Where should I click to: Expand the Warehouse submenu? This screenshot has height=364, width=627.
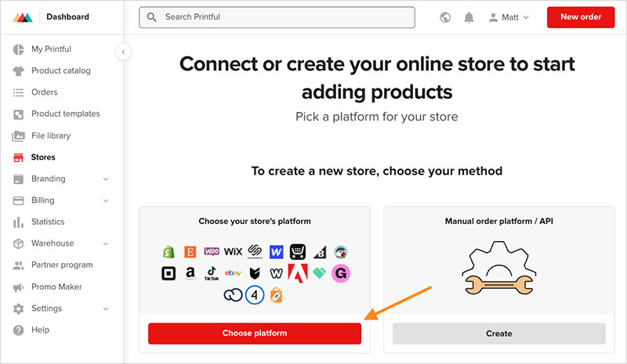coord(106,243)
